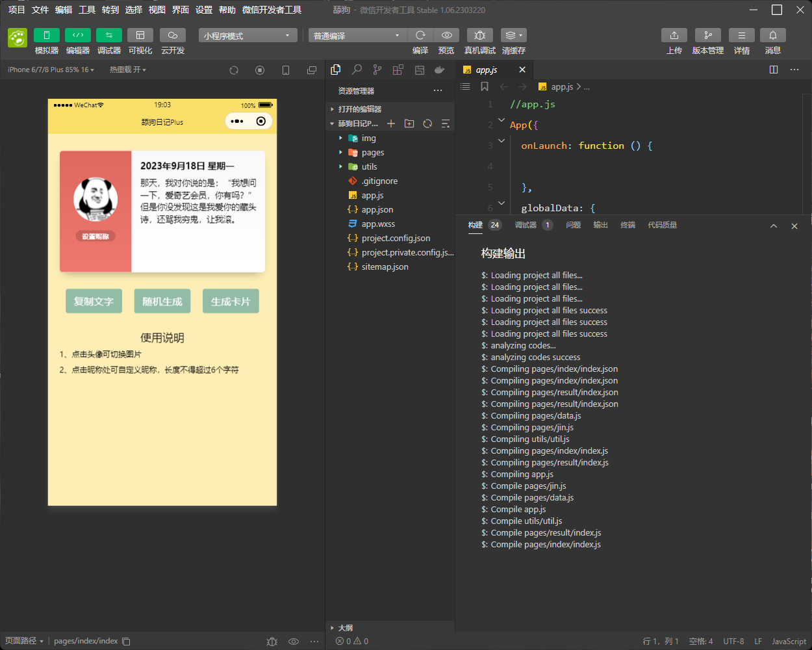Click the 预览 preview eye icon
This screenshot has width=812, height=650.
[447, 35]
